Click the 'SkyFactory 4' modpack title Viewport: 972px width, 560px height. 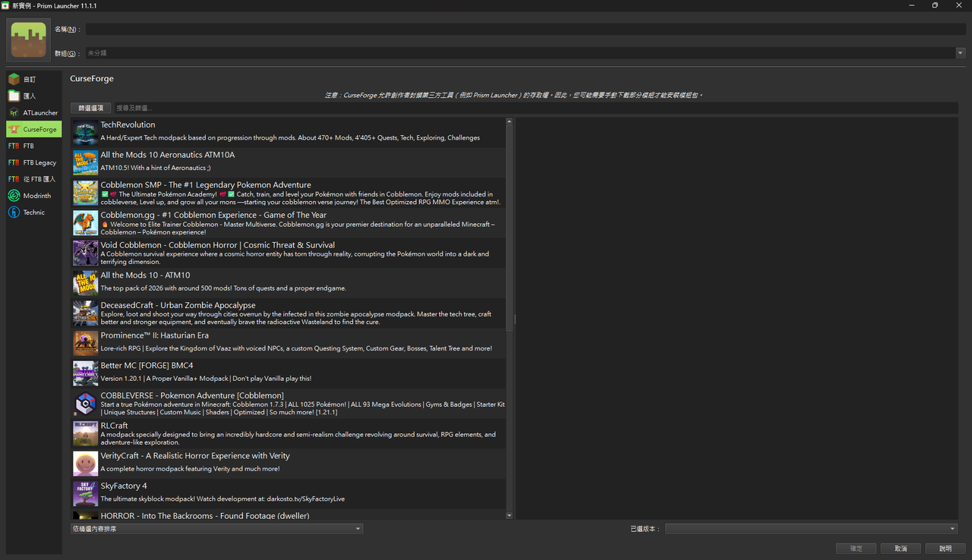point(124,486)
